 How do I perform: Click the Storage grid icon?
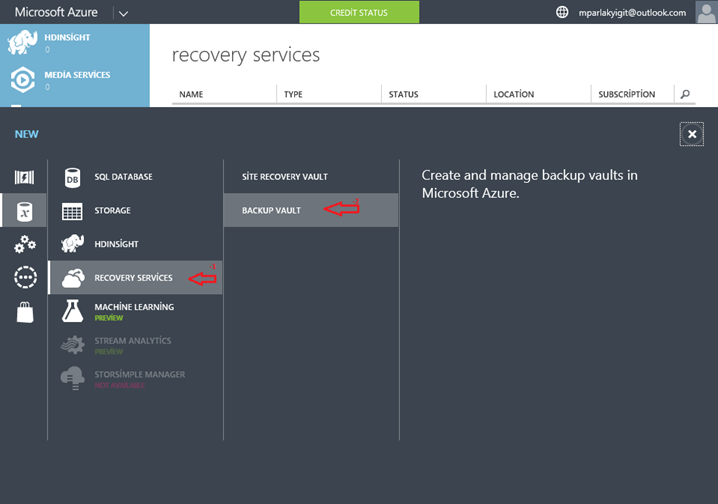tap(72, 211)
